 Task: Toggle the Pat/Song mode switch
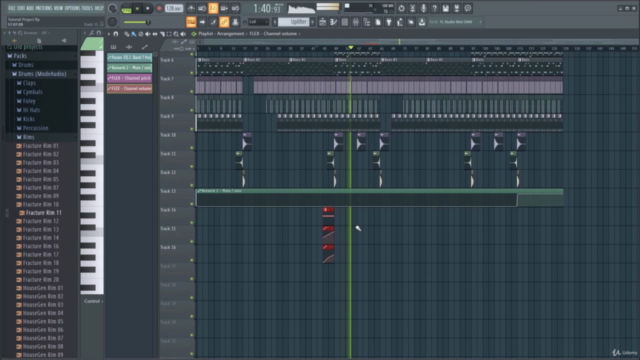pos(127,8)
